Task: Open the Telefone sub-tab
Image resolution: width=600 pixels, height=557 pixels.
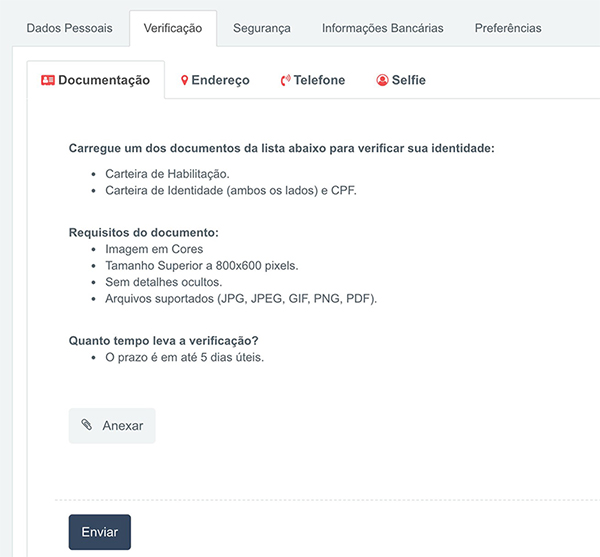Action: (313, 80)
